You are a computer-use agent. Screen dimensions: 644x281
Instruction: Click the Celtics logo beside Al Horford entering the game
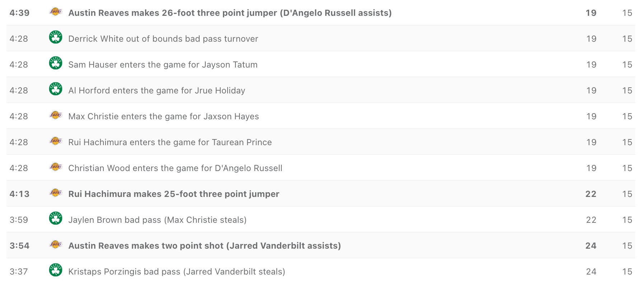point(56,89)
